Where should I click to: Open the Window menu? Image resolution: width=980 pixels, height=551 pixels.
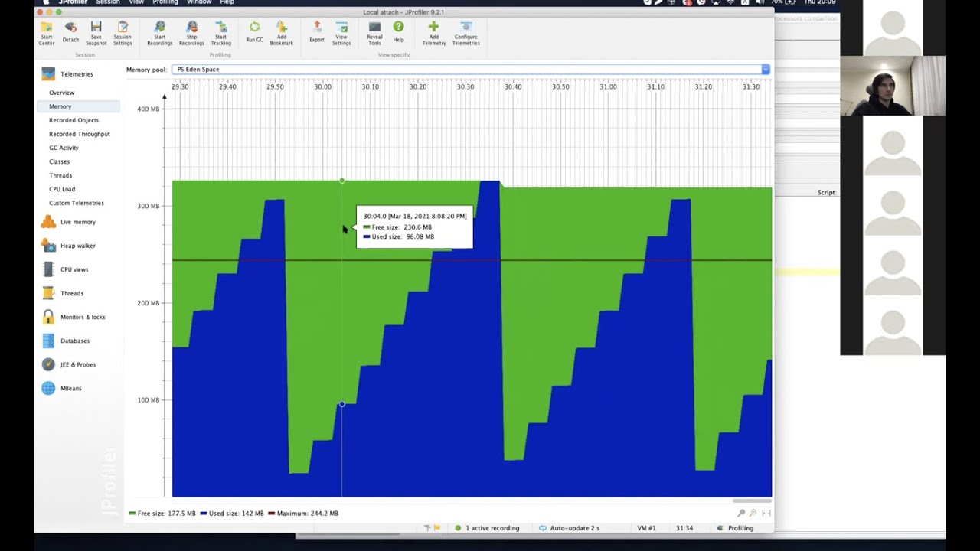(x=199, y=2)
